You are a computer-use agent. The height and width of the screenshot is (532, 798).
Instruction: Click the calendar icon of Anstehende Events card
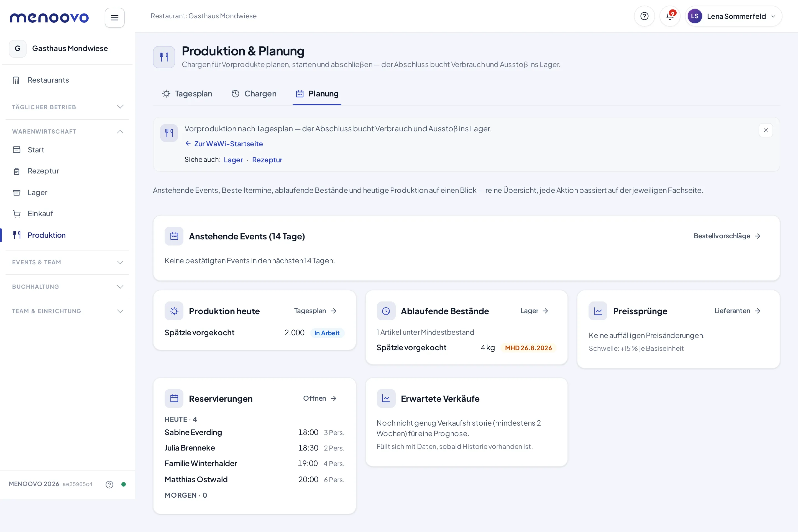coord(174,236)
